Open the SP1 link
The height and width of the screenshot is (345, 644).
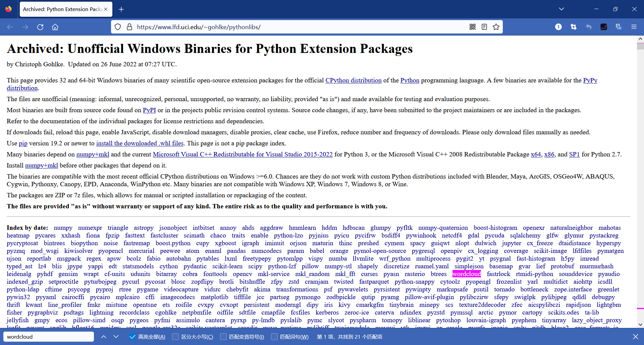click(x=574, y=154)
